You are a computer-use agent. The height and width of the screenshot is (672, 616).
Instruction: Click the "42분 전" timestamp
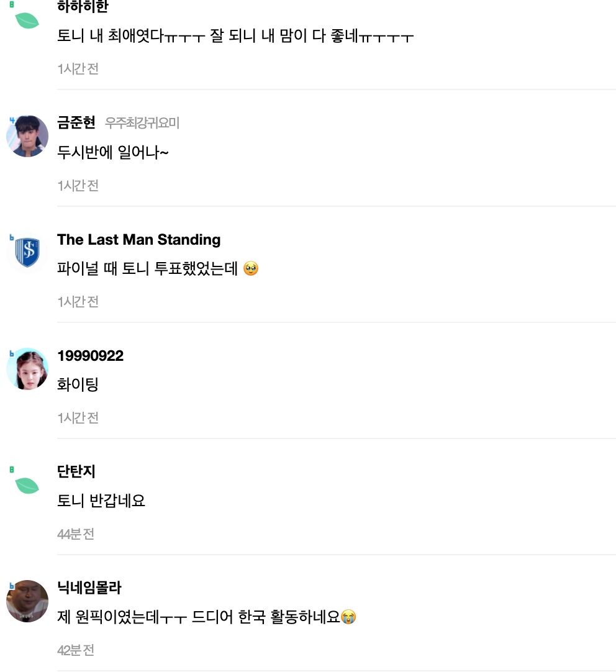[76, 650]
